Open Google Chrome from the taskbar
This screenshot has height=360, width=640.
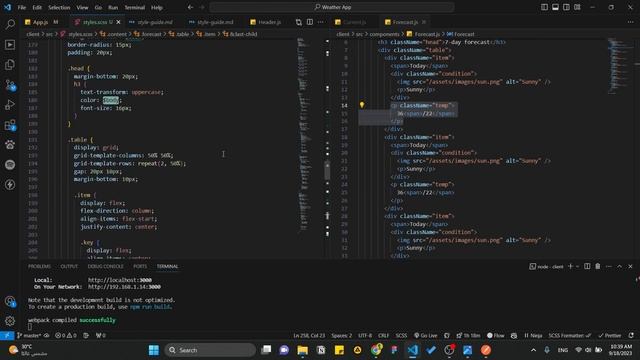tap(376, 350)
